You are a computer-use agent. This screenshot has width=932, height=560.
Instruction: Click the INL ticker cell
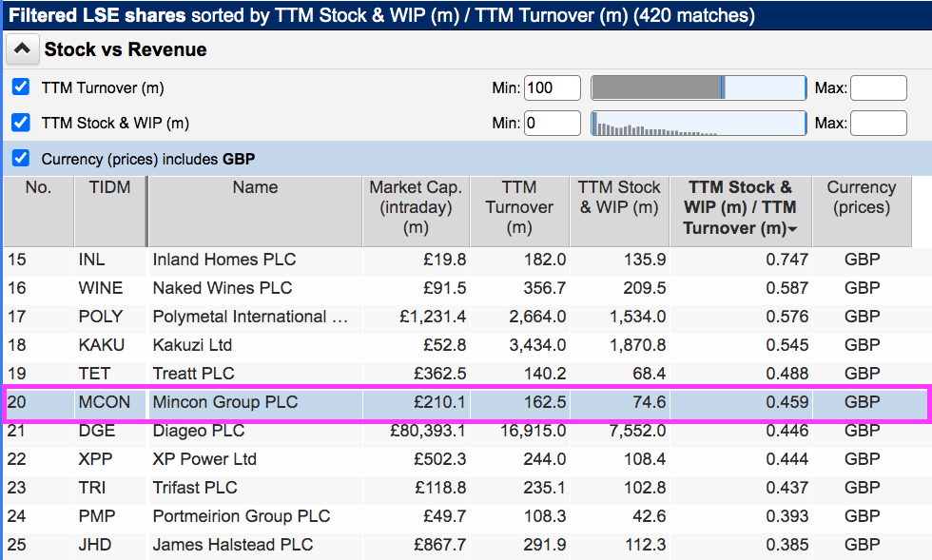pos(91,260)
